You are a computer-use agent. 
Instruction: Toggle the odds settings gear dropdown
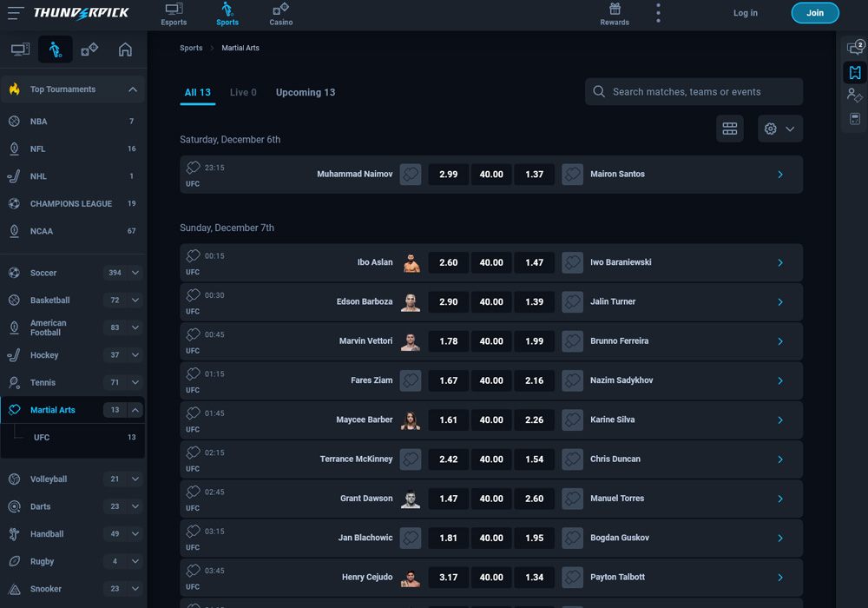[779, 129]
